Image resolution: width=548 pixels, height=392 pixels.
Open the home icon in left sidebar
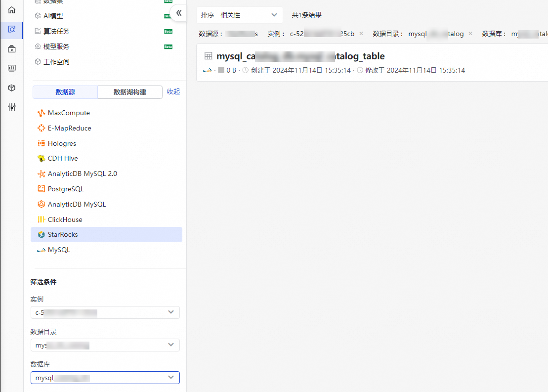11,10
